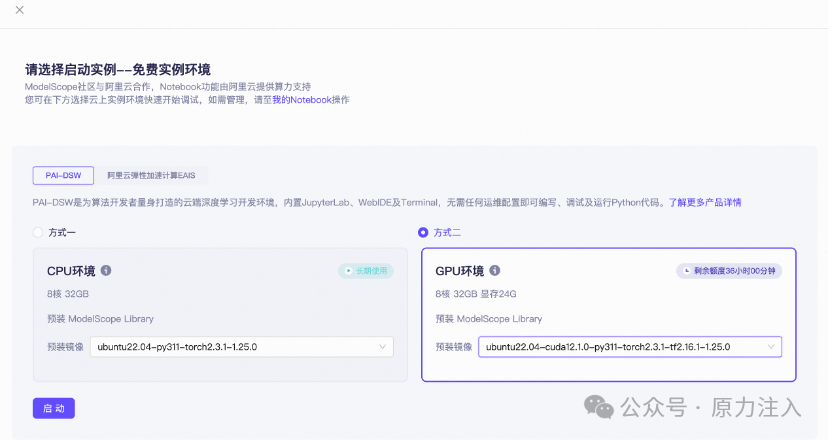This screenshot has width=828, height=440.
Task: Click the 长期使用 badge
Action: pos(366,271)
